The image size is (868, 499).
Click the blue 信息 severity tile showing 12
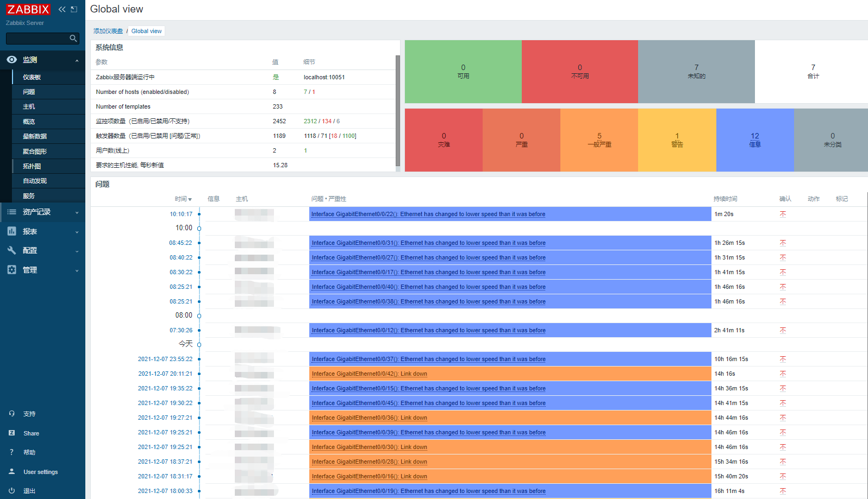755,140
